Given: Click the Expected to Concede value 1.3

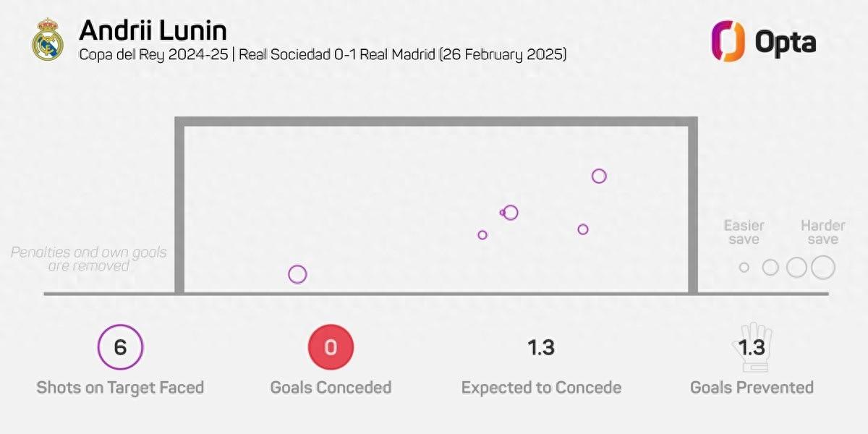Looking at the screenshot, I should (x=541, y=348).
